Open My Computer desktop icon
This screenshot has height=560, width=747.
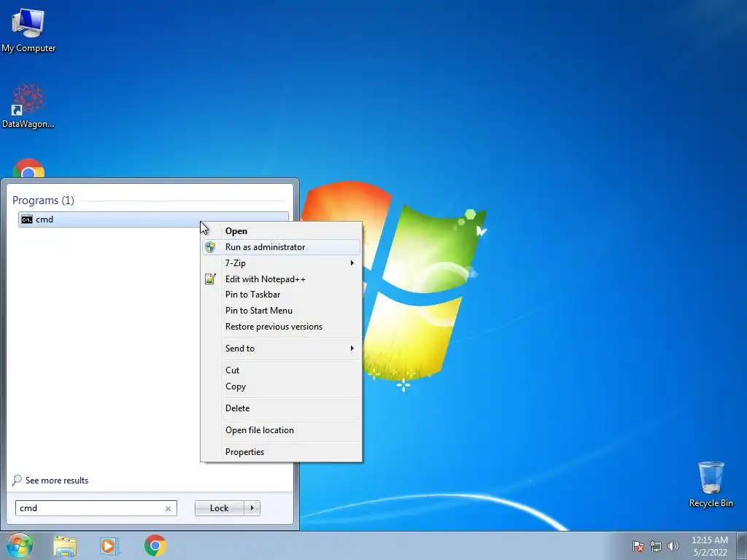tap(28, 29)
